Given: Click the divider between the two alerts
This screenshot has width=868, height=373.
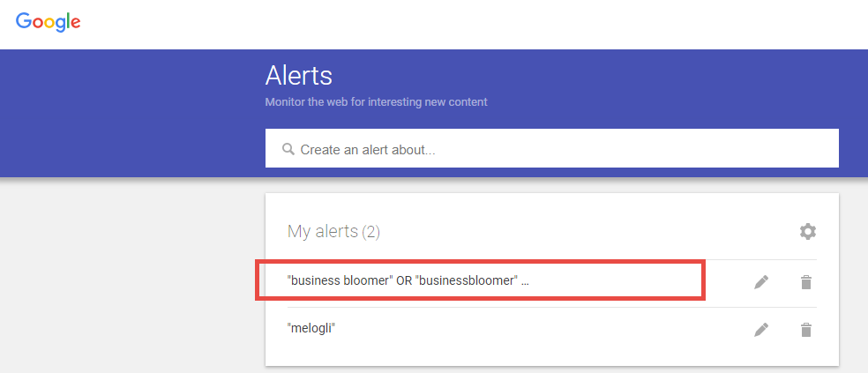Looking at the screenshot, I should (552, 307).
